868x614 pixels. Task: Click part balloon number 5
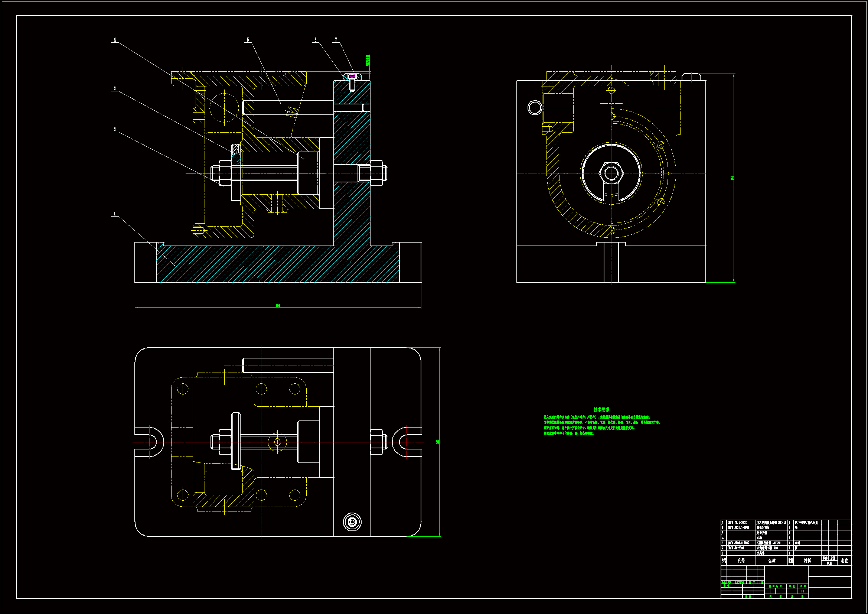(x=248, y=40)
